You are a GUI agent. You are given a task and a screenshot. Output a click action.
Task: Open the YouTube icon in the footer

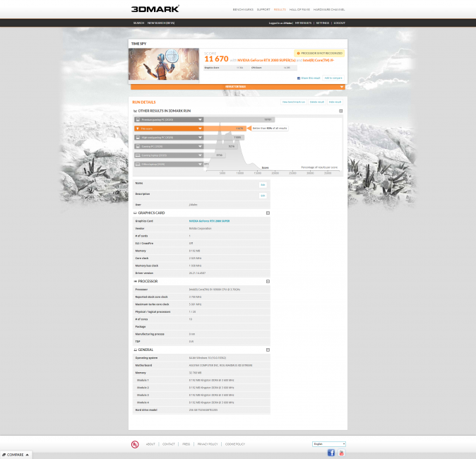point(342,453)
